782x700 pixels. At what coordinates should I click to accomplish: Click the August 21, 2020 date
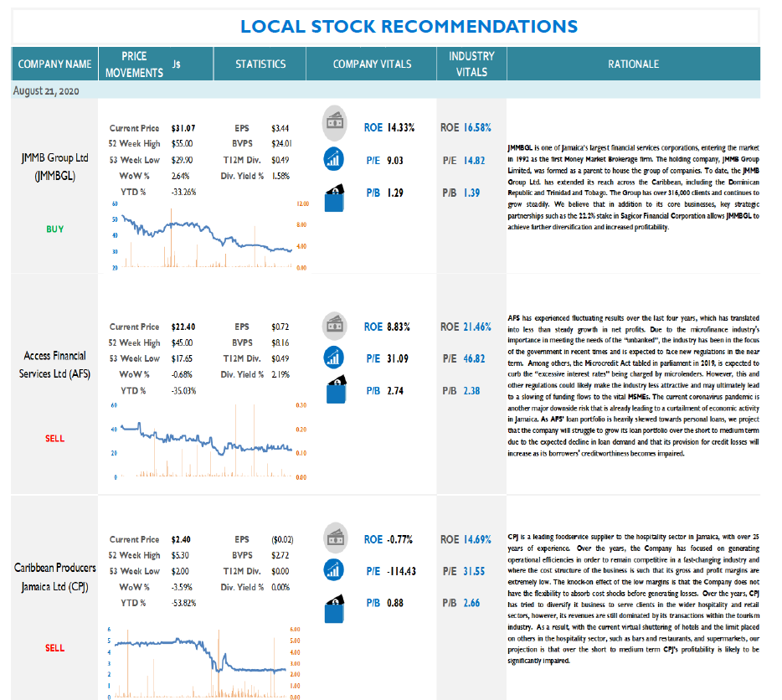(x=46, y=90)
